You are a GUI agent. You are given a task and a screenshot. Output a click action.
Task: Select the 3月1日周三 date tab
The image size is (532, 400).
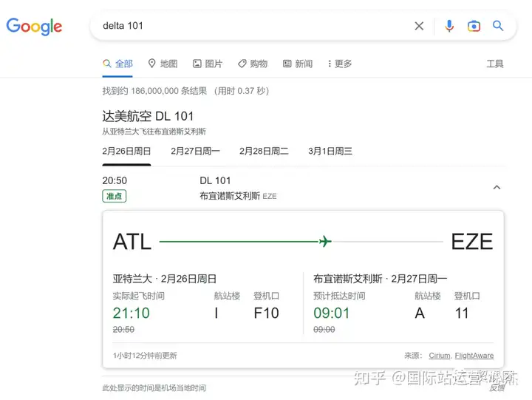330,151
